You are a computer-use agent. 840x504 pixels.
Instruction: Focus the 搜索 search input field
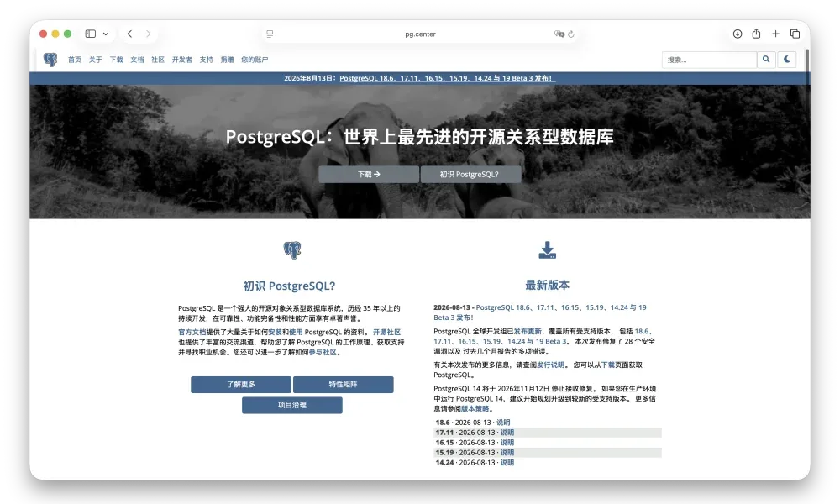tap(709, 60)
